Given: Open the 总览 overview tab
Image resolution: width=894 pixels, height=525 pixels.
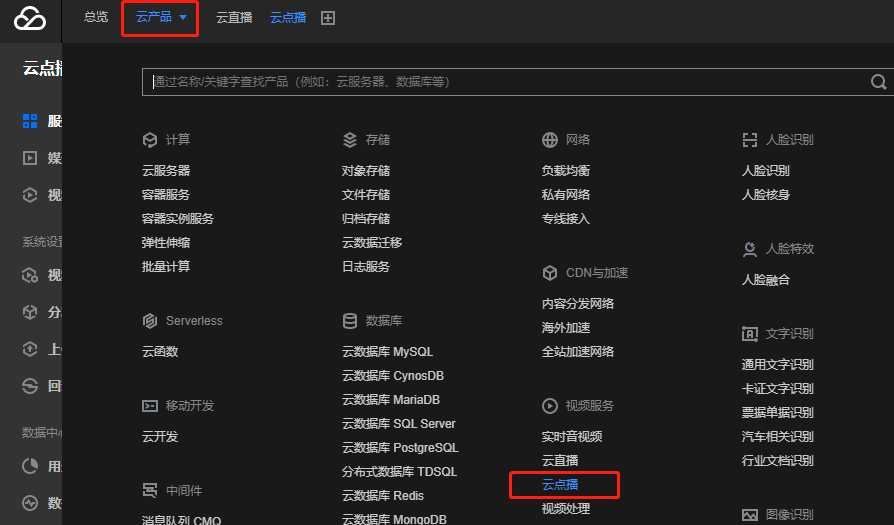Looking at the screenshot, I should tap(95, 17).
